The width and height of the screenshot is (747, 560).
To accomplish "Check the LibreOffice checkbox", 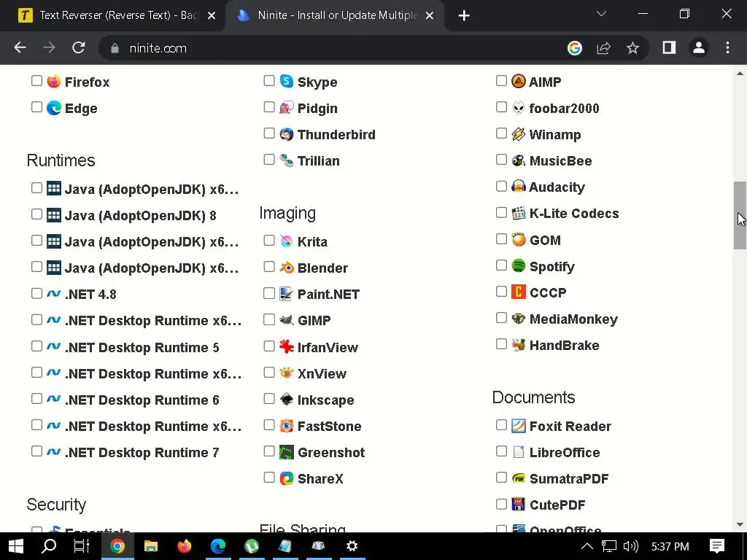I will coord(501,451).
